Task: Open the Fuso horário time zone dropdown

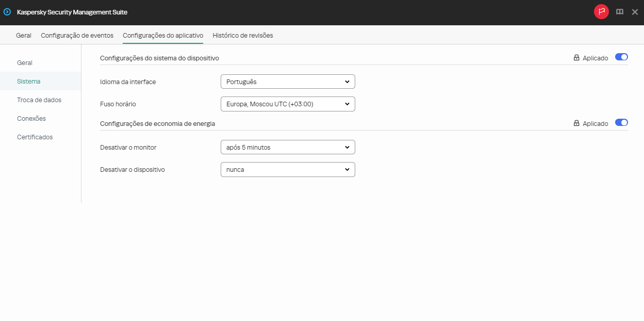Action: click(x=287, y=104)
